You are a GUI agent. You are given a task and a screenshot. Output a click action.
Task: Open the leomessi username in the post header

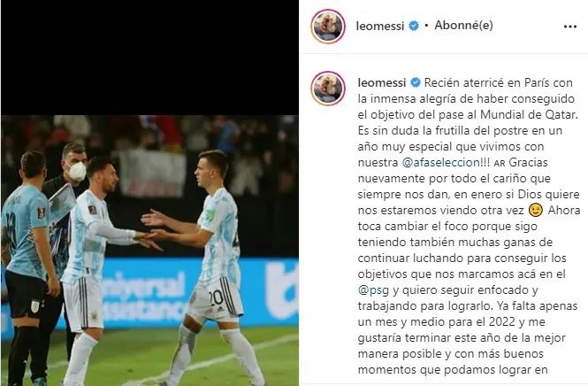[380, 26]
